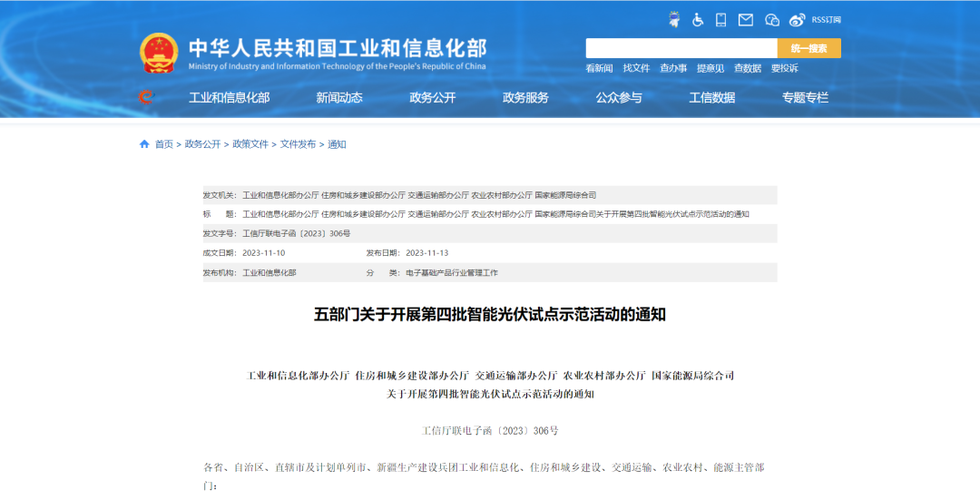The width and height of the screenshot is (980, 500).
Task: Open the 要投诉 quick link
Action: 784,68
